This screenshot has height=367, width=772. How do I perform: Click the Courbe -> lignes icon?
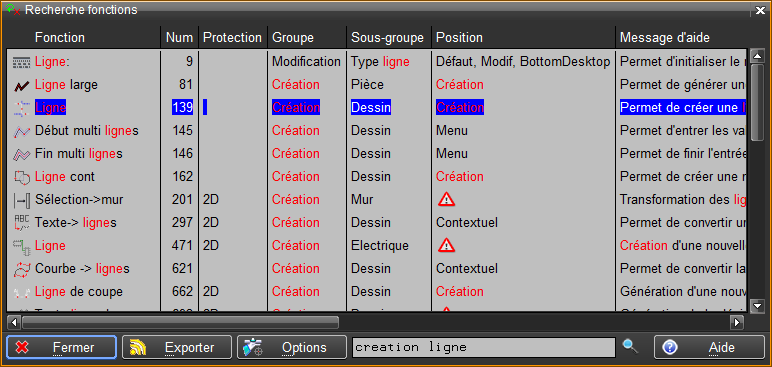click(x=21, y=269)
